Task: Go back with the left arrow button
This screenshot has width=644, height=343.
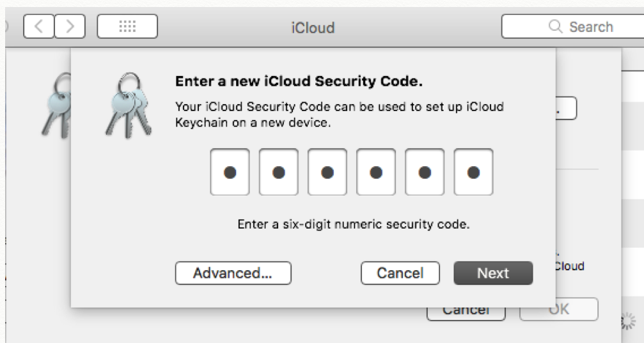Action: (40, 27)
